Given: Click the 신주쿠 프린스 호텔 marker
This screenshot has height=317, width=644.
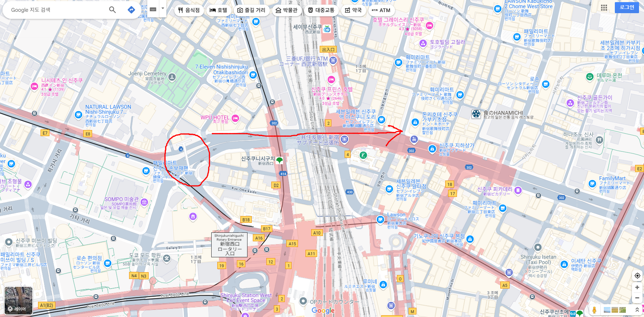Looking at the screenshot, I should [331, 79].
